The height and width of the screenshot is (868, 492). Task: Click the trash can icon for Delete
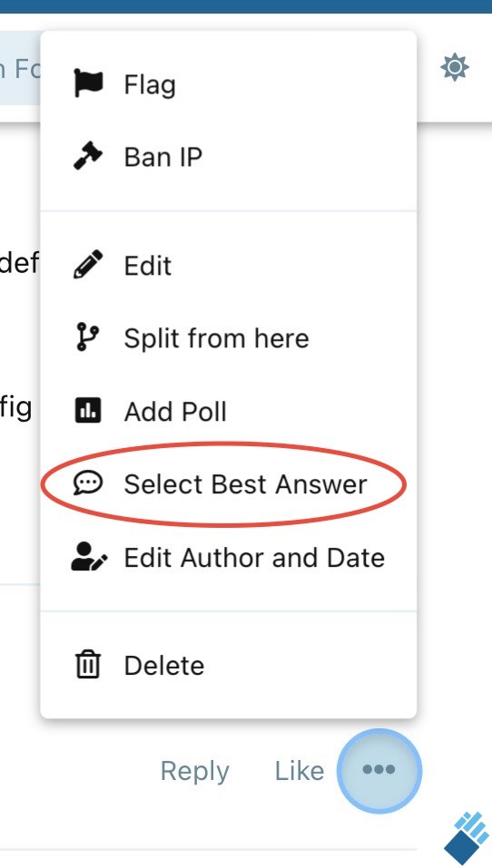click(x=88, y=665)
